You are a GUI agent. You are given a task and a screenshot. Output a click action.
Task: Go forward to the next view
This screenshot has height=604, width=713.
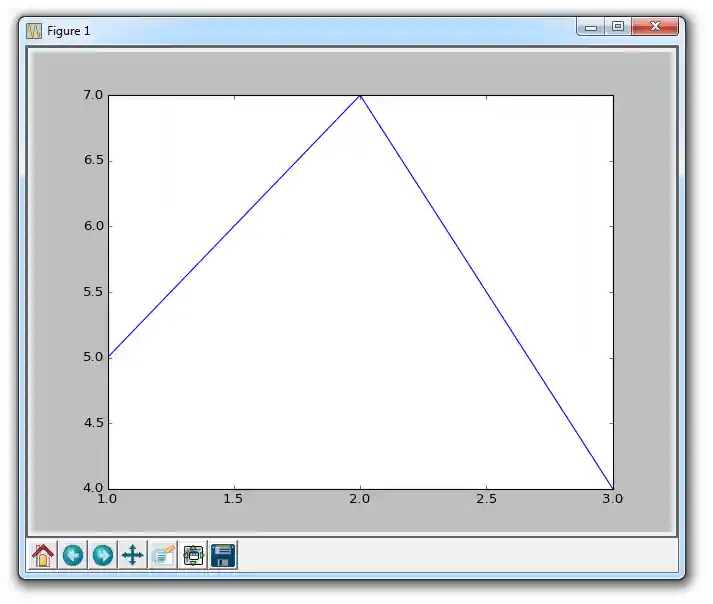(x=103, y=555)
